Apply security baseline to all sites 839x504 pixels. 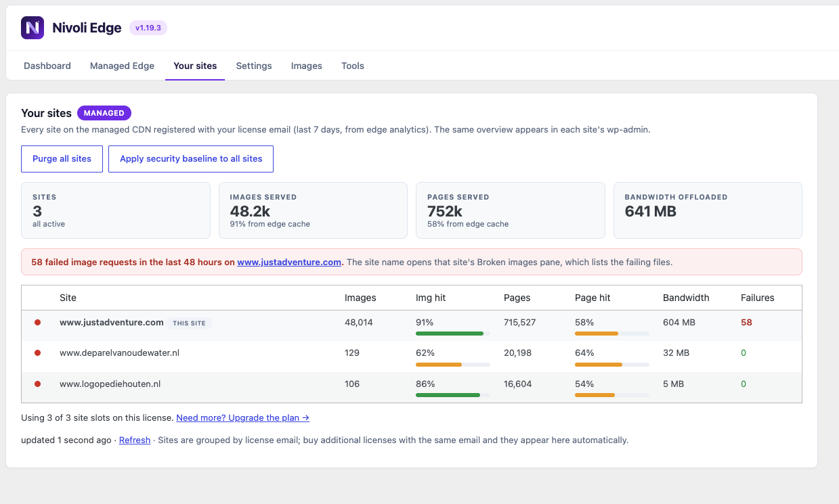pos(191,159)
